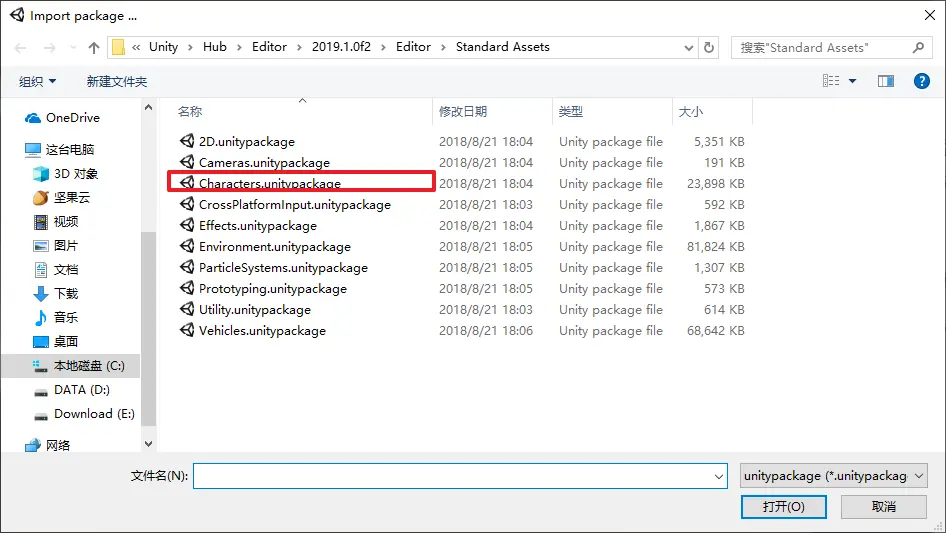Click the OneDrive cloud icon
946x533 pixels.
tap(33, 118)
